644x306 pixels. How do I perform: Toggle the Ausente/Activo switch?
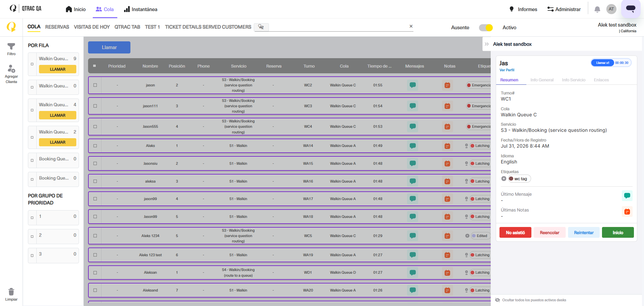coord(486,28)
